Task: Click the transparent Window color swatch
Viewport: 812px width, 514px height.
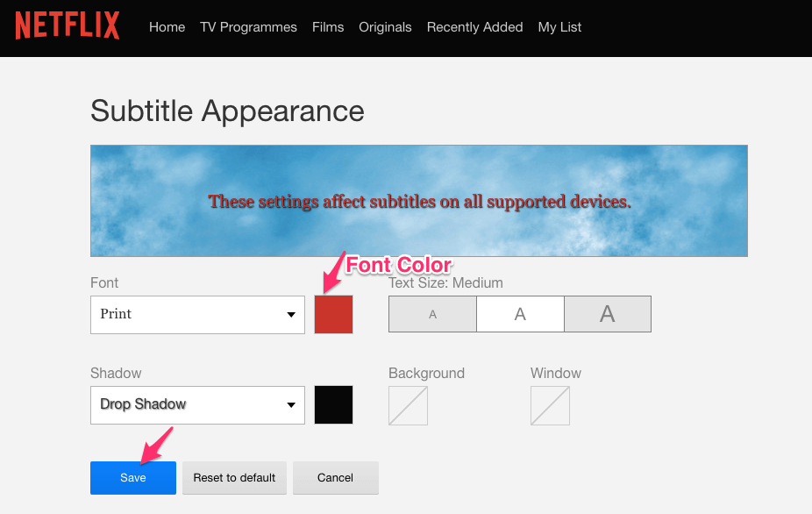Action: pos(550,404)
